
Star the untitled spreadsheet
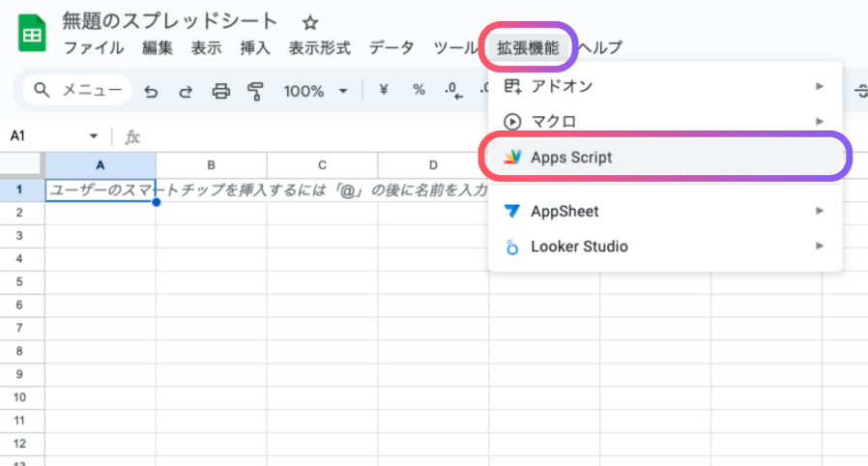(x=310, y=22)
